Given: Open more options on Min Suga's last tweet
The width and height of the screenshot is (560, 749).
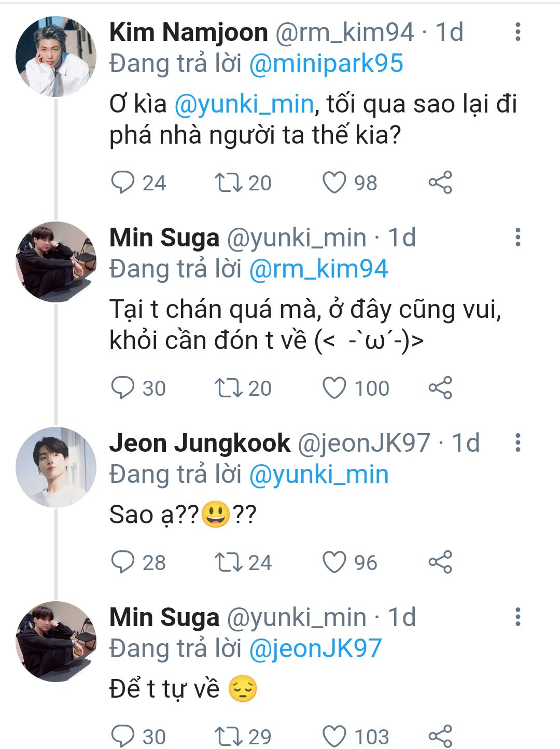Looking at the screenshot, I should [x=517, y=617].
